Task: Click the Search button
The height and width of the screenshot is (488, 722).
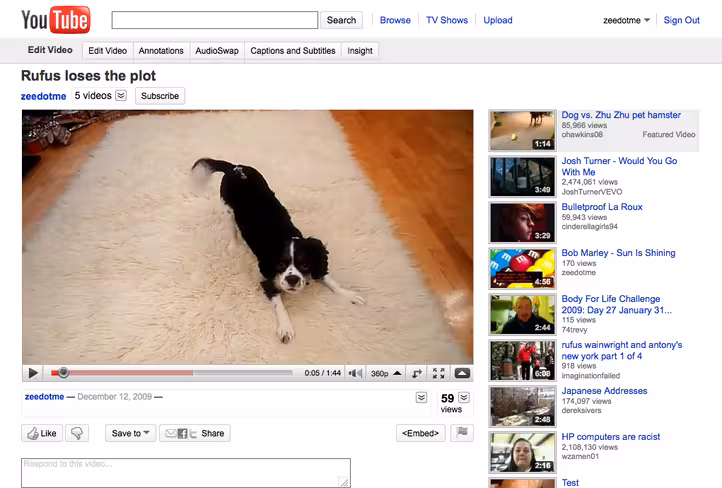Action: 341,20
